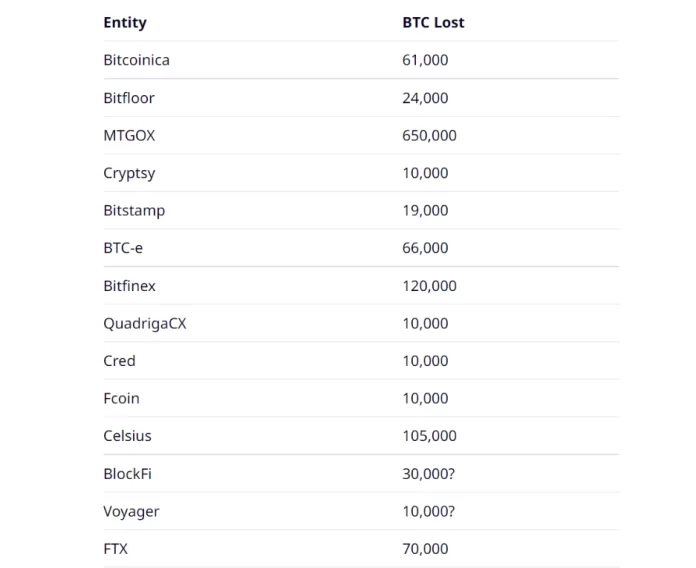The height and width of the screenshot is (568, 696).
Task: Select the Celsius entity name
Action: [x=127, y=436]
